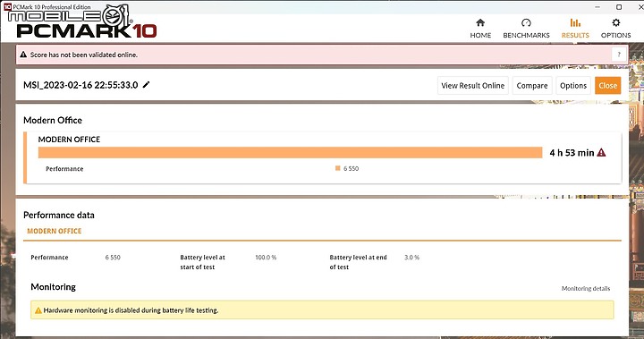Click the hardware monitoring disabled notice text
Viewport: 644px width, 339px height.
[x=131, y=310]
